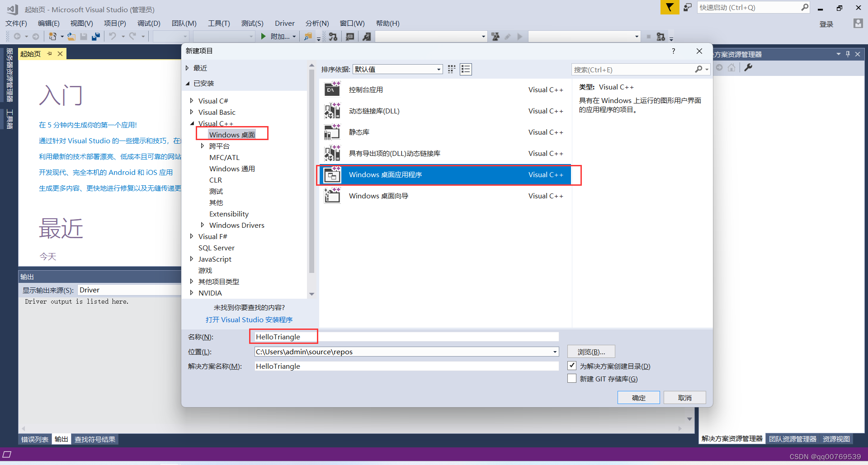Image resolution: width=868 pixels, height=465 pixels.
Task: Click the Save All icon in the toolbar
Action: point(95,37)
